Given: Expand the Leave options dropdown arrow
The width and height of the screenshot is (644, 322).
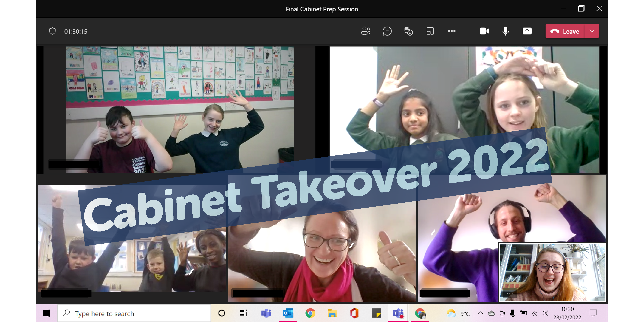Looking at the screenshot, I should [592, 31].
